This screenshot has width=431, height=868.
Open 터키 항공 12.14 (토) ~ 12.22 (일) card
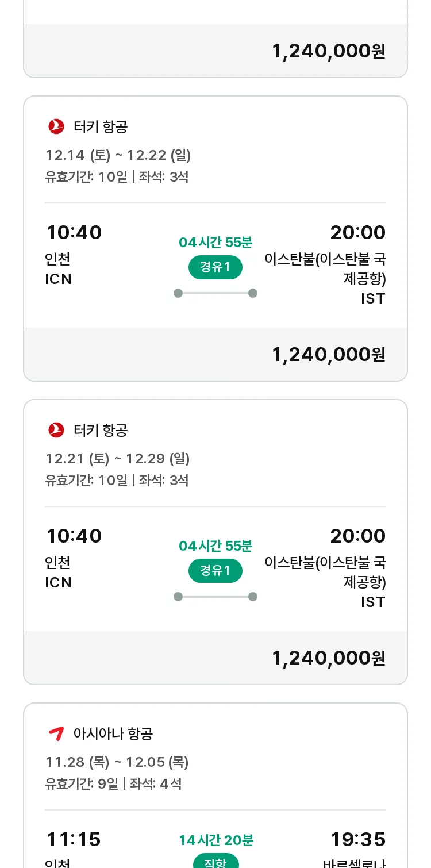[215, 239]
